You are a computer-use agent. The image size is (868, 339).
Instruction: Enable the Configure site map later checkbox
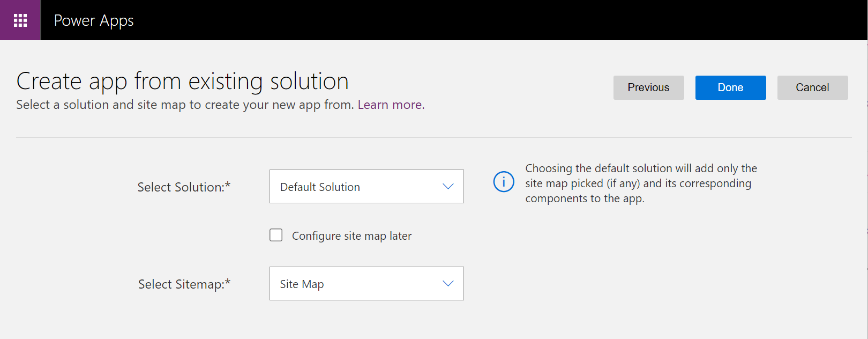click(x=276, y=235)
